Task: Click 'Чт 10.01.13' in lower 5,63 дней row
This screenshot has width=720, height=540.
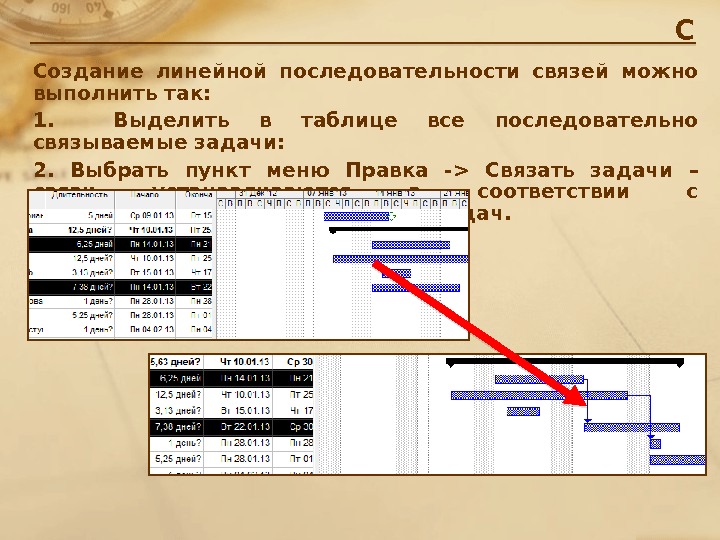Action: (x=244, y=362)
